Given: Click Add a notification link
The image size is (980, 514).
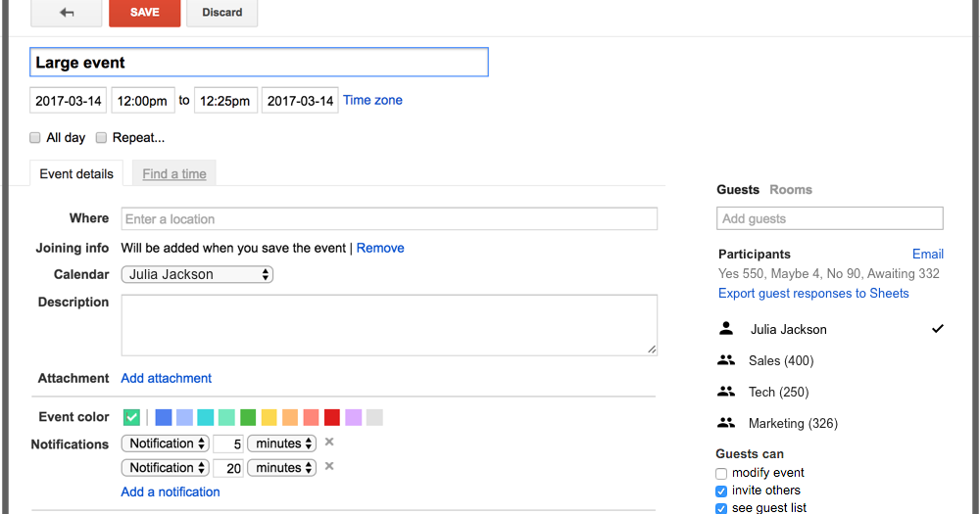Looking at the screenshot, I should (x=170, y=491).
